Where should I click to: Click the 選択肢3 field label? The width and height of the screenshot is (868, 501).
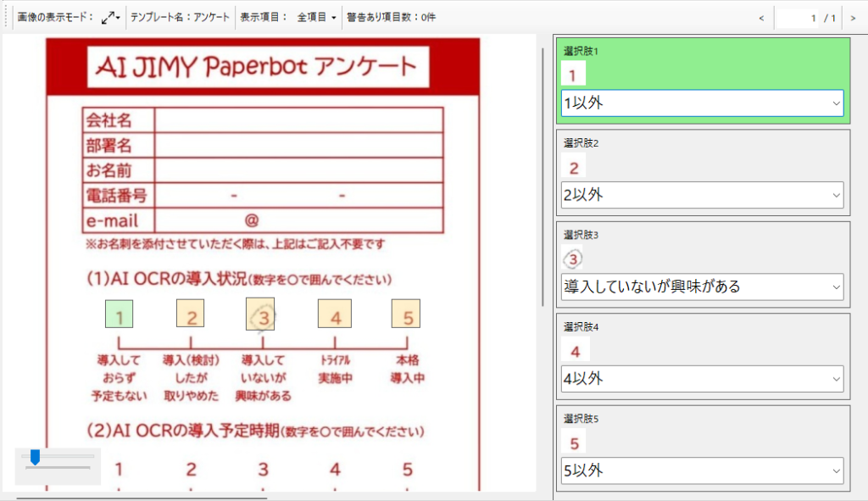(581, 235)
